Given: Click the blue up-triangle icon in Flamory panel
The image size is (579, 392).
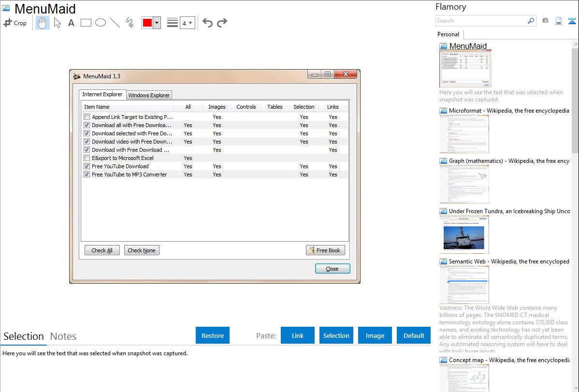Looking at the screenshot, I should tap(572, 21).
